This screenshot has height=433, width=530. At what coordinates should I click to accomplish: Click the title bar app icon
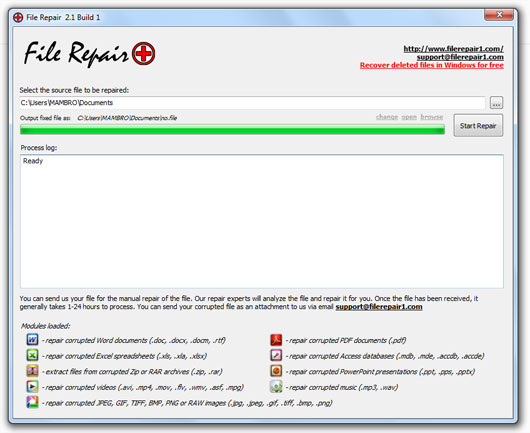click(18, 17)
